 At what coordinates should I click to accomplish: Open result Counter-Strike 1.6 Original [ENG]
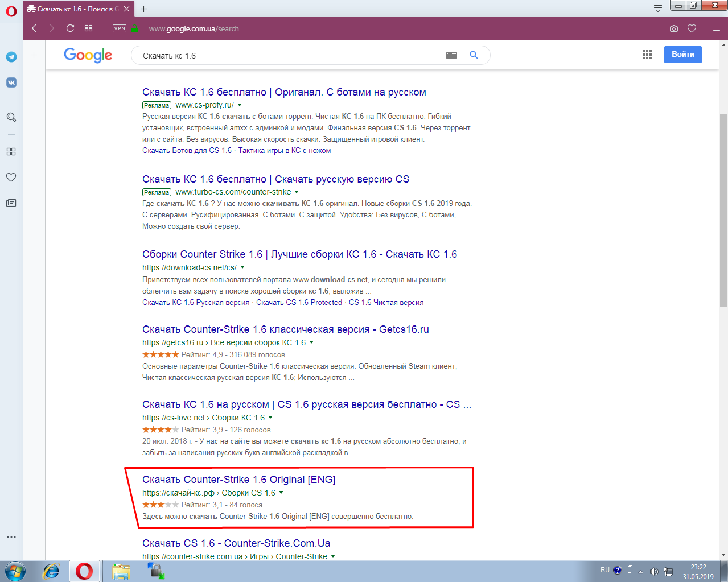coord(239,480)
